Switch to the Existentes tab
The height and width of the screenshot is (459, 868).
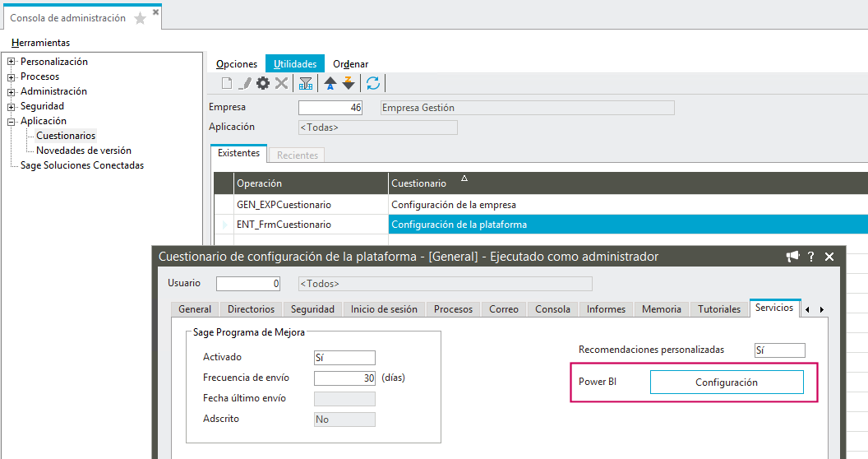(x=238, y=153)
